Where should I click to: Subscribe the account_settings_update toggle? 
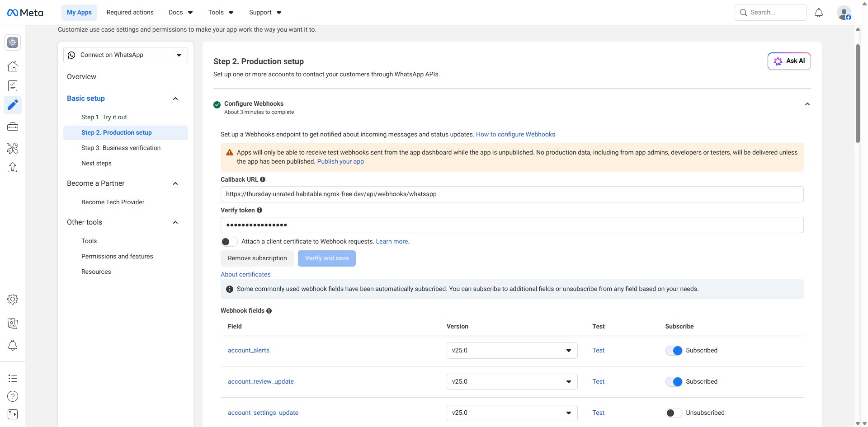click(674, 413)
